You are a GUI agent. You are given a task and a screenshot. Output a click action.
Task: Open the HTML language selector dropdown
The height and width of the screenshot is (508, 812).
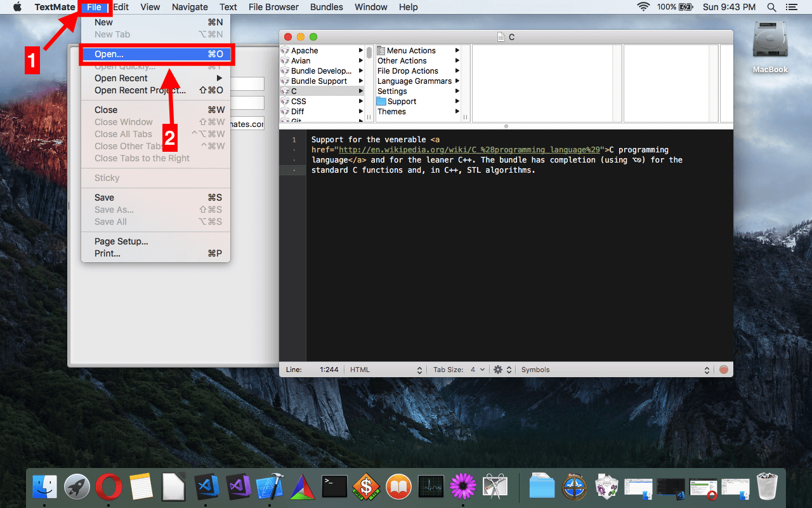click(386, 370)
